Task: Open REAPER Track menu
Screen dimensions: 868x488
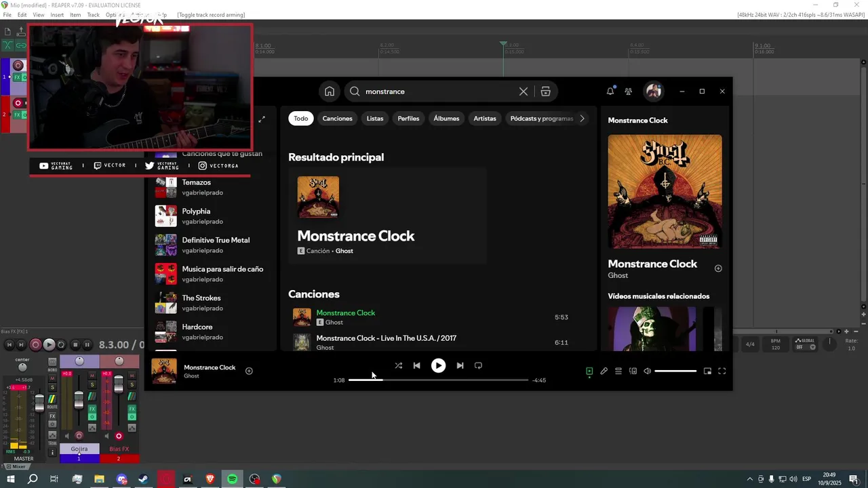Action: (x=93, y=15)
